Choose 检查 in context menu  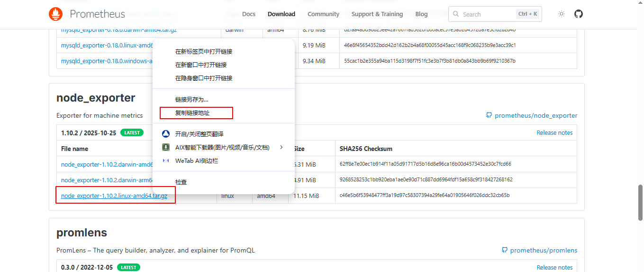(181, 182)
